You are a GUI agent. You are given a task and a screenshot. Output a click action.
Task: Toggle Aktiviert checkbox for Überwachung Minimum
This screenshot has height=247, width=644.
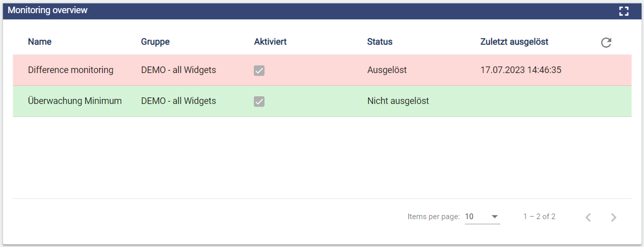click(x=259, y=101)
